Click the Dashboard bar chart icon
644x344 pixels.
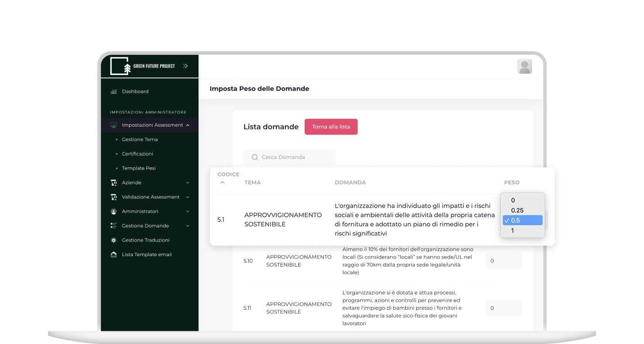(x=114, y=91)
